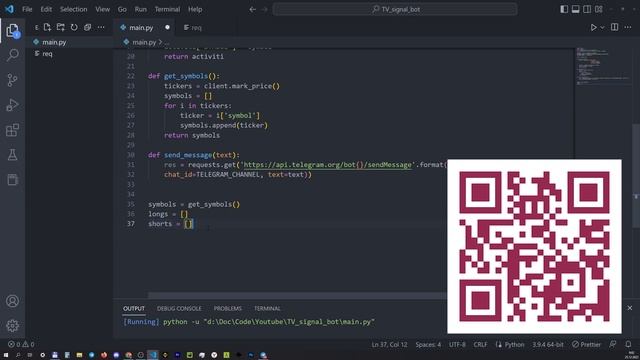Image resolution: width=640 pixels, height=360 pixels.
Task: Click UTF-8 encoding status item
Action: [457, 344]
